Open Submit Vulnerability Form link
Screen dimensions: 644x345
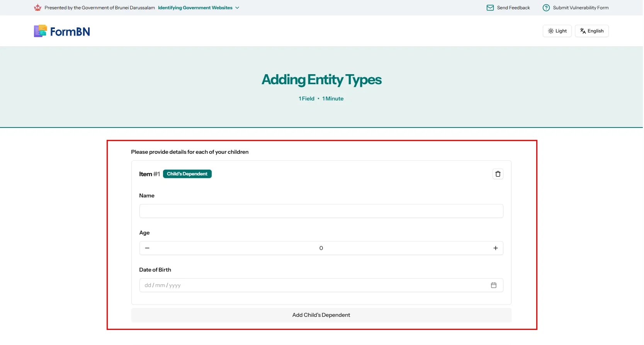[x=580, y=8]
